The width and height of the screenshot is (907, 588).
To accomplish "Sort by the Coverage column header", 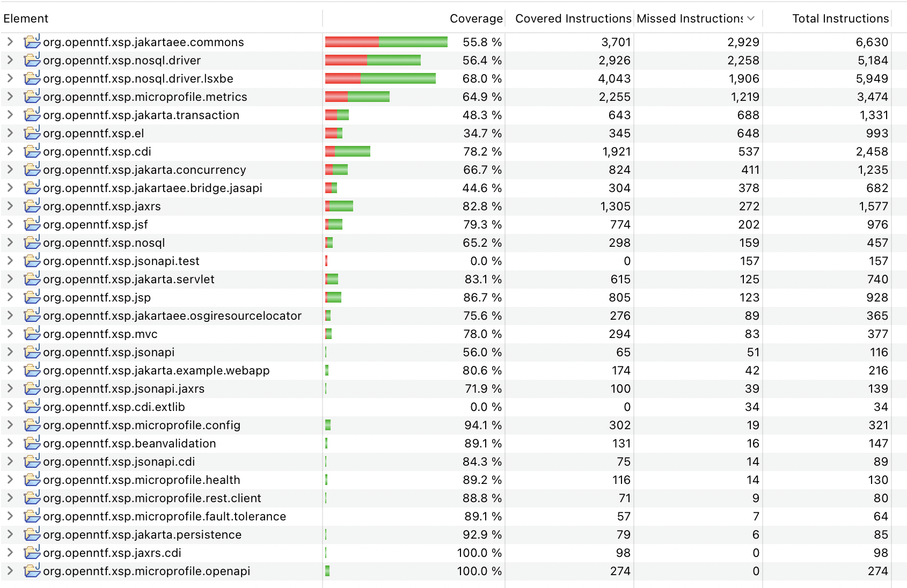I will pyautogui.click(x=476, y=18).
